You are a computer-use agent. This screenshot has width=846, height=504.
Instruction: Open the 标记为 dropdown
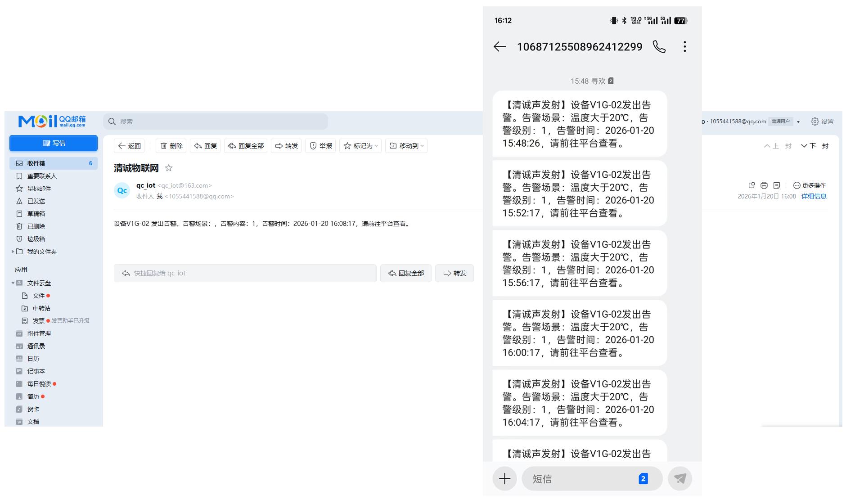coord(360,146)
